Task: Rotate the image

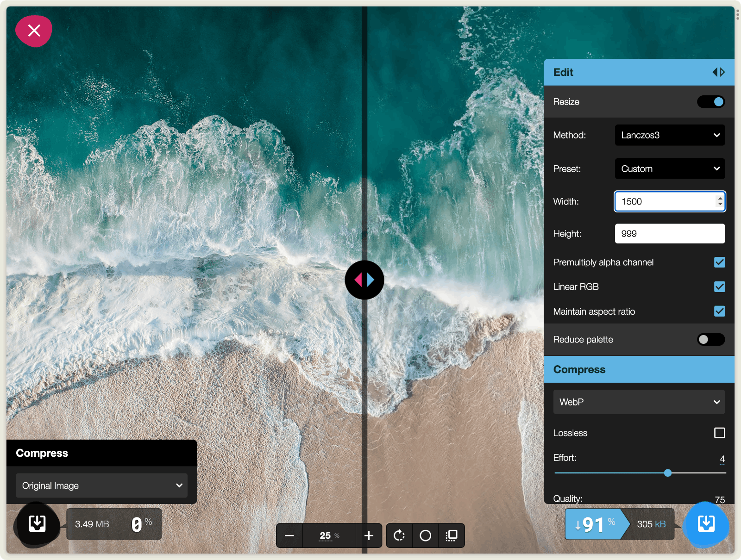Action: tap(399, 535)
